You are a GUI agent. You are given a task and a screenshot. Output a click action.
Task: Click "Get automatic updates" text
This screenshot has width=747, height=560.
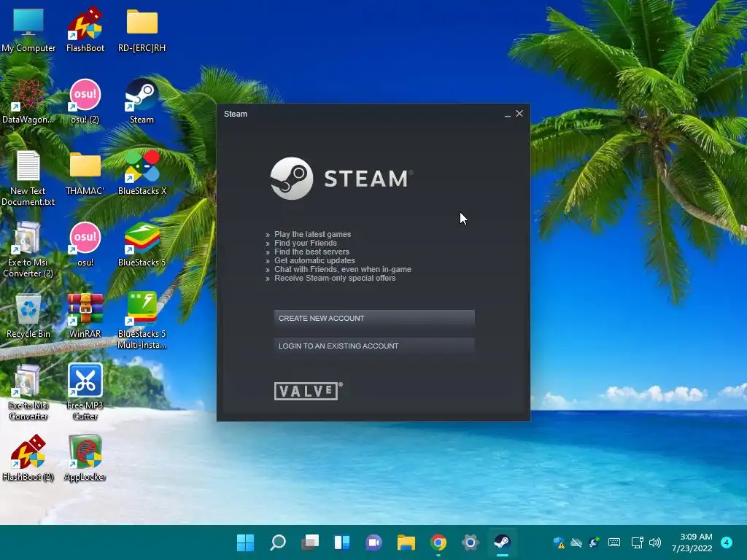coord(314,260)
